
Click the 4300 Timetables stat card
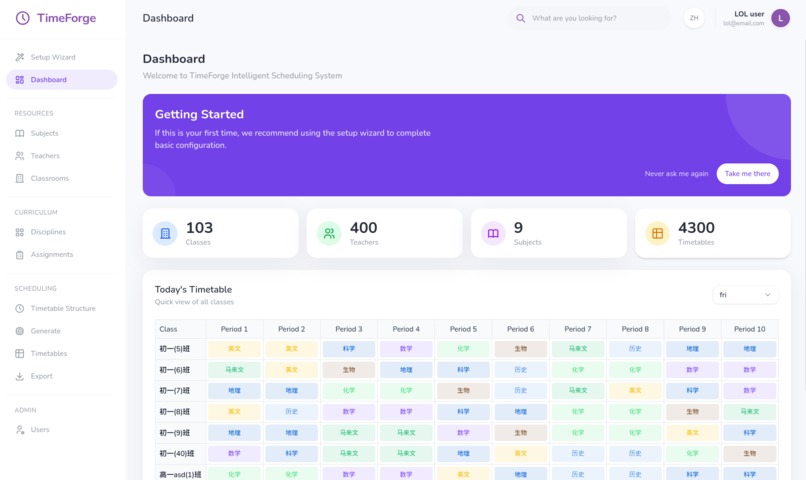coord(713,233)
